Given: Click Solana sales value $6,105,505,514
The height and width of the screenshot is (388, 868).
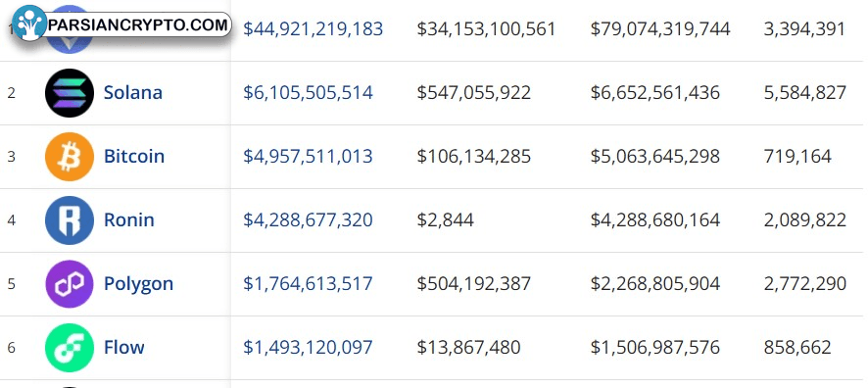Looking at the screenshot, I should point(308,92).
